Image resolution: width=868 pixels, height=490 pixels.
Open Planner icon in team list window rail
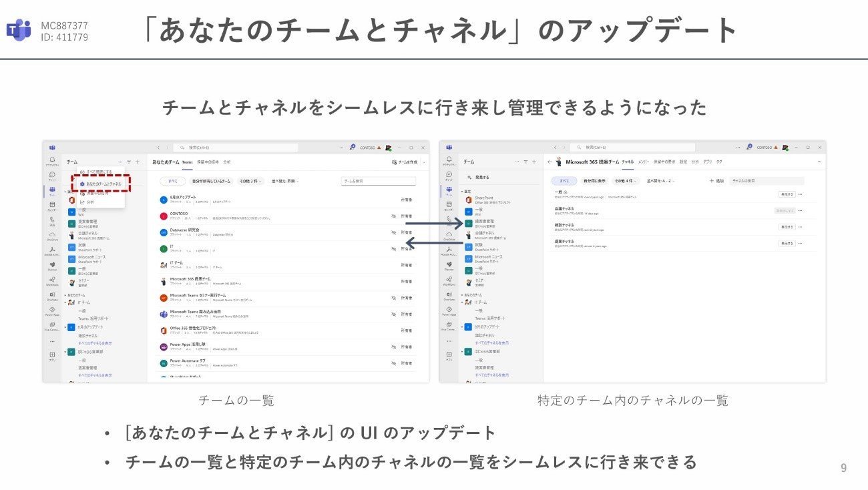tap(51, 266)
